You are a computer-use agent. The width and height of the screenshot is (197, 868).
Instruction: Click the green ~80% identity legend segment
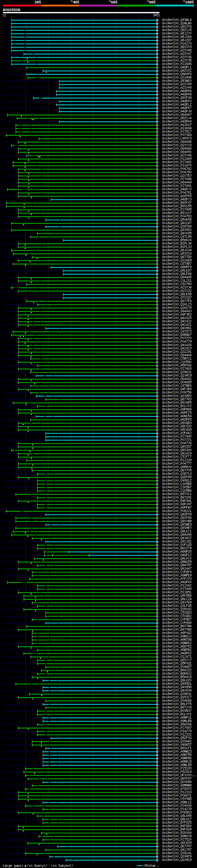coord(137,6)
